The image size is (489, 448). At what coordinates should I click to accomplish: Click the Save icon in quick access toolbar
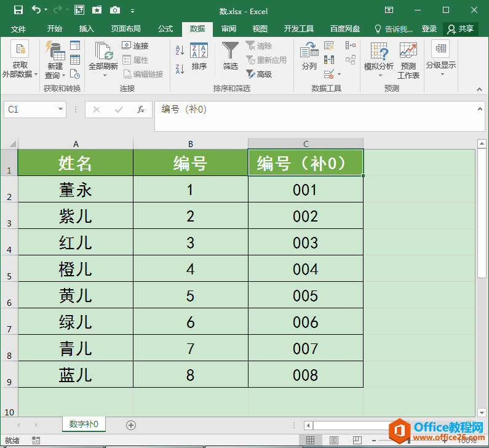(x=18, y=10)
